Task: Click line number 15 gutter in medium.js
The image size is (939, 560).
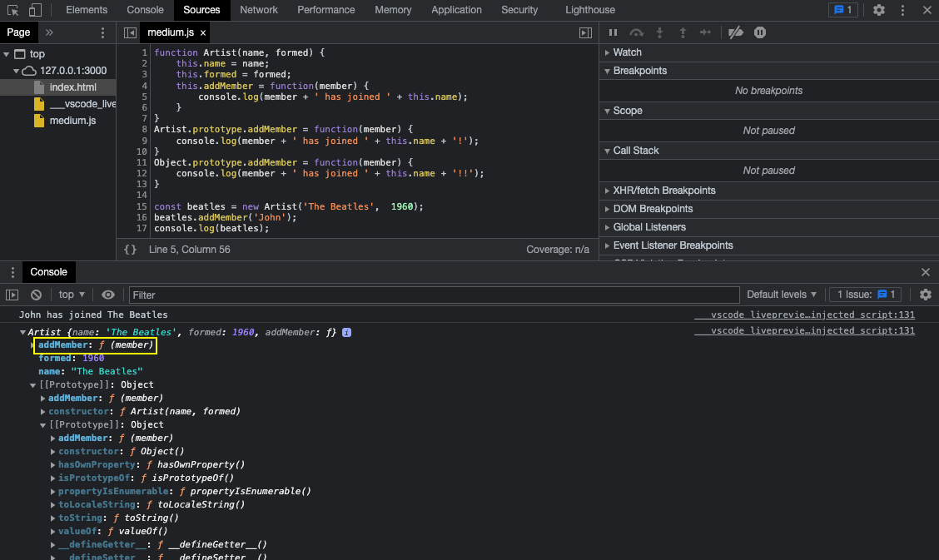Action: (x=142, y=207)
